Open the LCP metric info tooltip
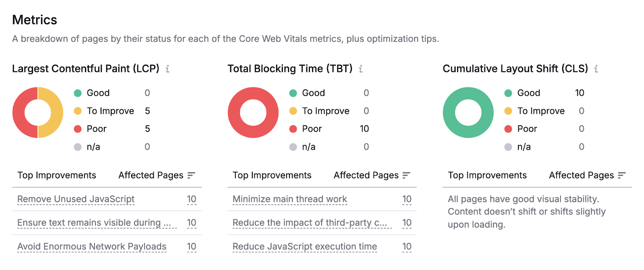 tap(168, 69)
